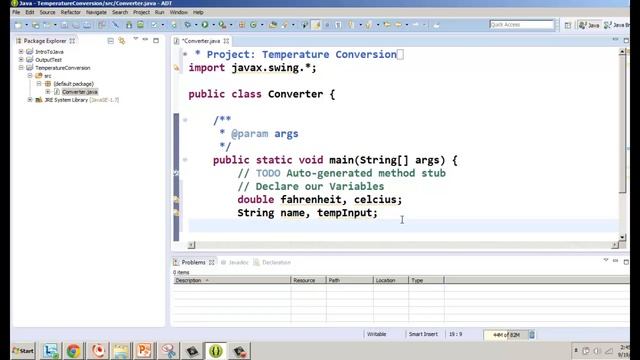Screen dimensions: 640x360
Task: Click the Resource column header
Action: coord(308,280)
